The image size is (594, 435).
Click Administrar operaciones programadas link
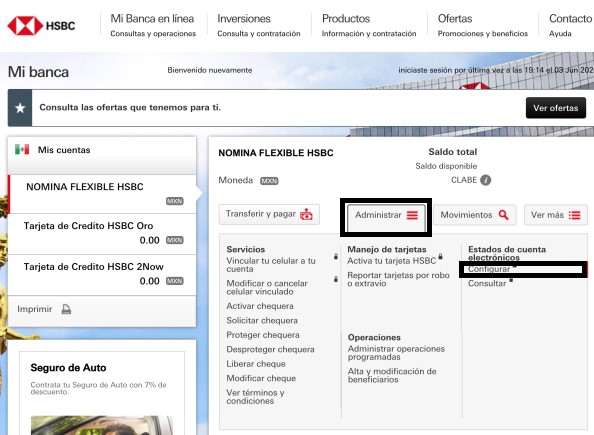tap(396, 353)
